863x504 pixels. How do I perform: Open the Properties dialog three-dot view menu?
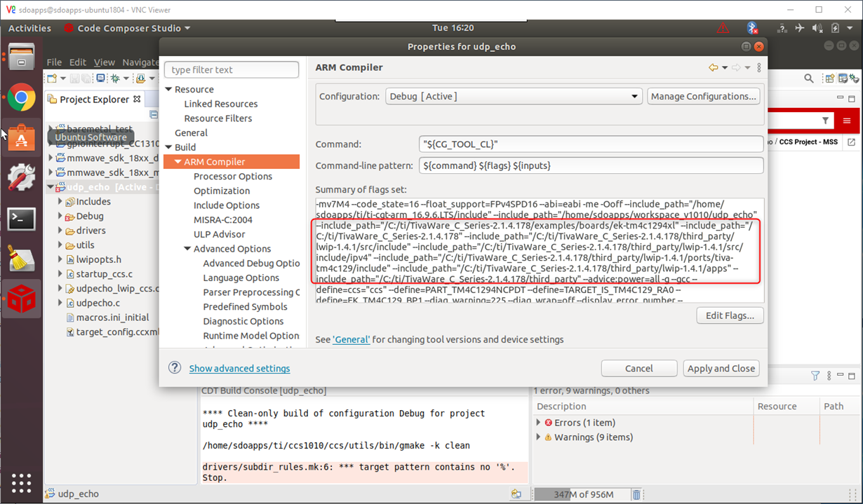[x=759, y=67]
